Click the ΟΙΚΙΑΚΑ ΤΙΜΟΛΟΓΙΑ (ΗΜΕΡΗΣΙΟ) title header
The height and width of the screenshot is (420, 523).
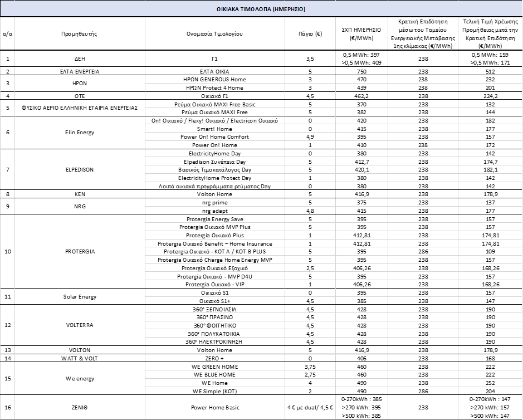point(261,9)
